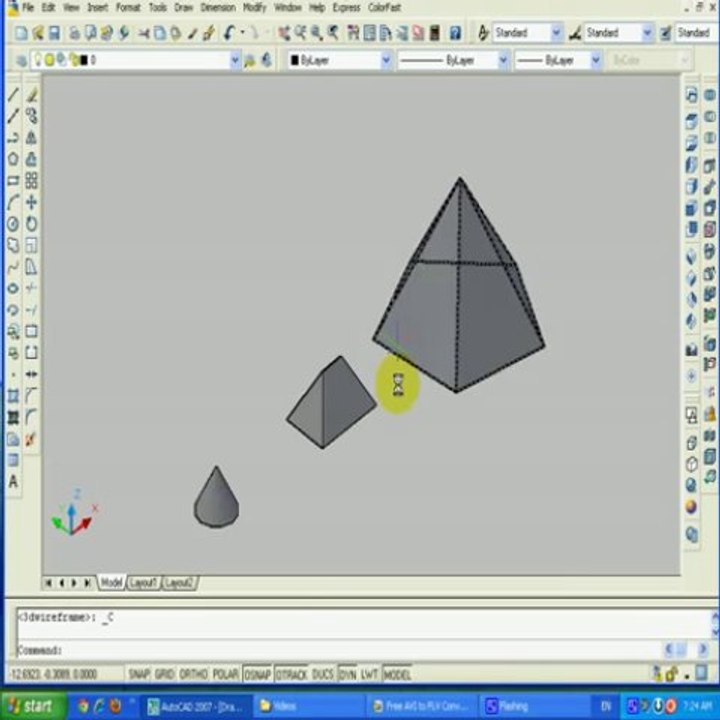Image resolution: width=720 pixels, height=720 pixels.
Task: Select the Explode tool
Action: (31, 439)
